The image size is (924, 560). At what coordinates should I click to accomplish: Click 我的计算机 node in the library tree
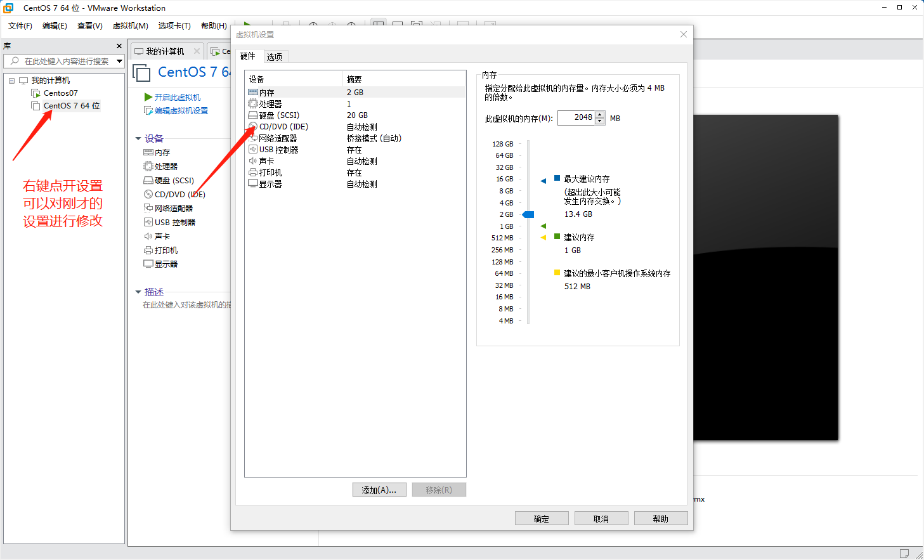point(51,81)
